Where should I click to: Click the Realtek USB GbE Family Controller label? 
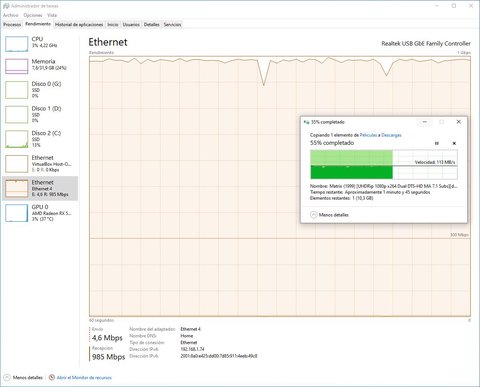pos(426,44)
